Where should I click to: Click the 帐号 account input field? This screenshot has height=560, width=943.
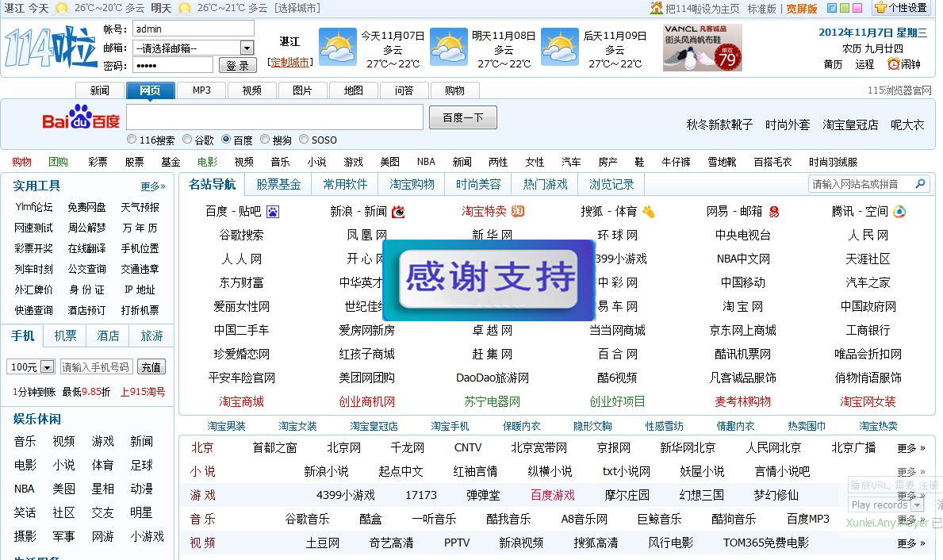point(193,29)
